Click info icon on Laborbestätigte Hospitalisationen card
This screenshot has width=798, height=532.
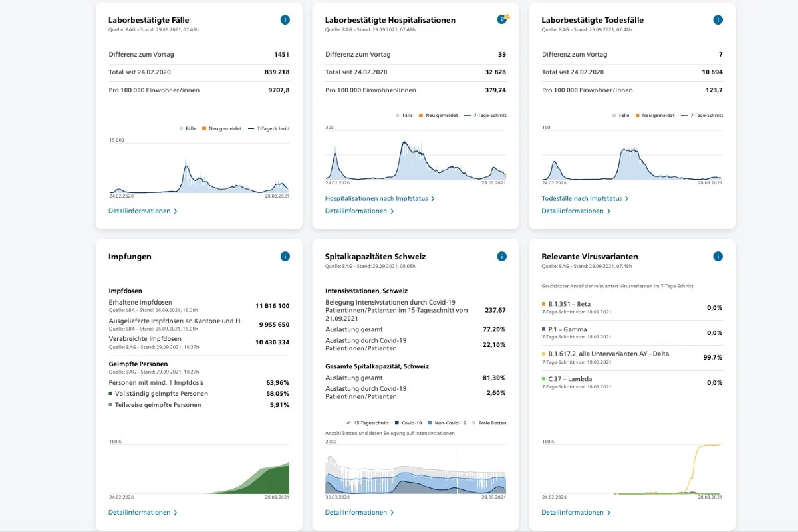502,20
